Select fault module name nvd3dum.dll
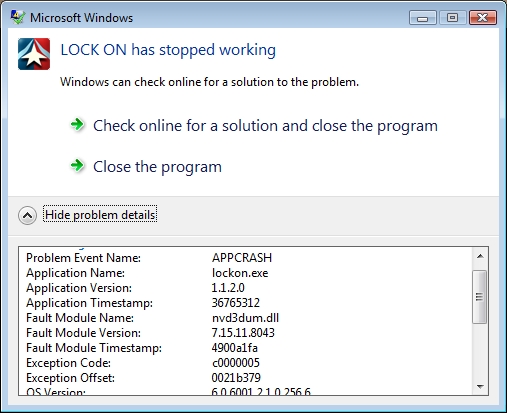The height and width of the screenshot is (413, 507). 245,318
